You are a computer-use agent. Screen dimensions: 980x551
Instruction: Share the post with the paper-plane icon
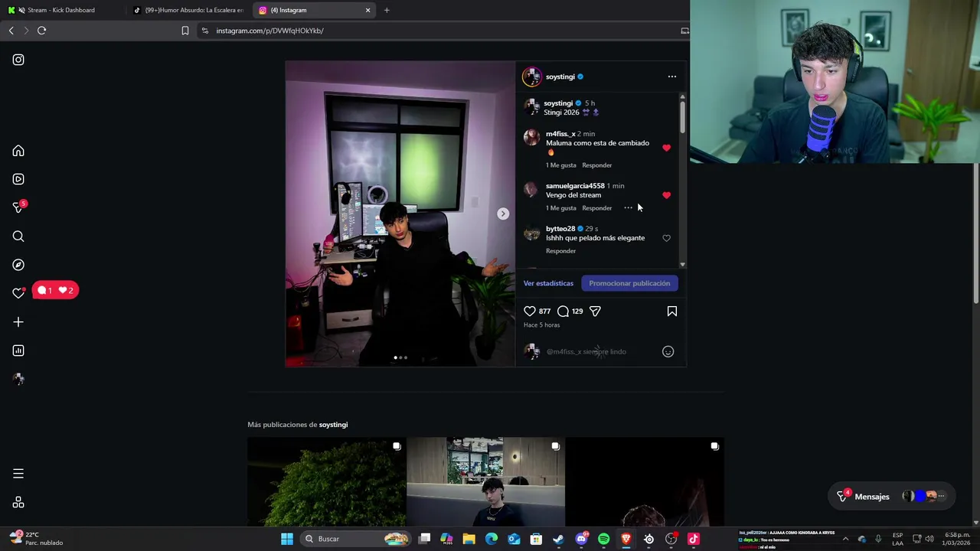click(595, 311)
